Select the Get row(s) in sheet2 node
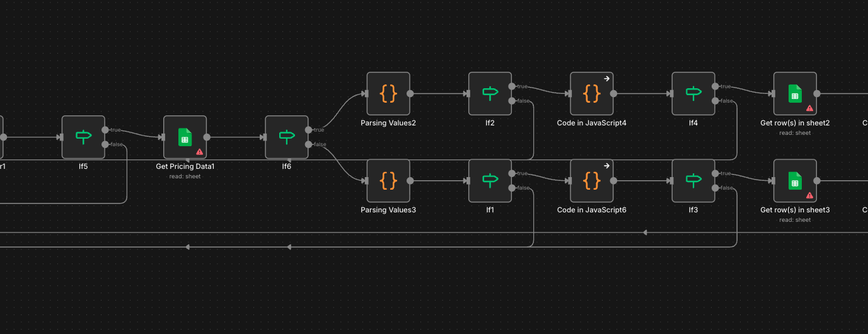Image resolution: width=868 pixels, height=334 pixels. click(x=795, y=93)
